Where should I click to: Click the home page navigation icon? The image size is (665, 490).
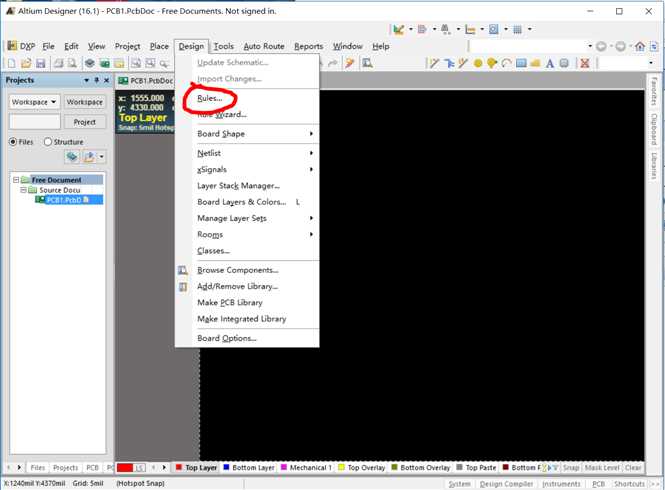[640, 46]
